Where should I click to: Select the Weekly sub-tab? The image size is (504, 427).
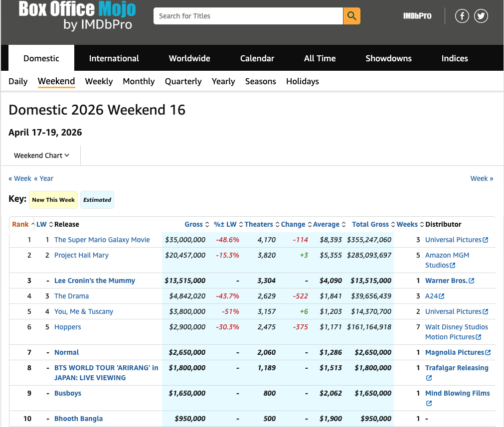[x=99, y=81]
